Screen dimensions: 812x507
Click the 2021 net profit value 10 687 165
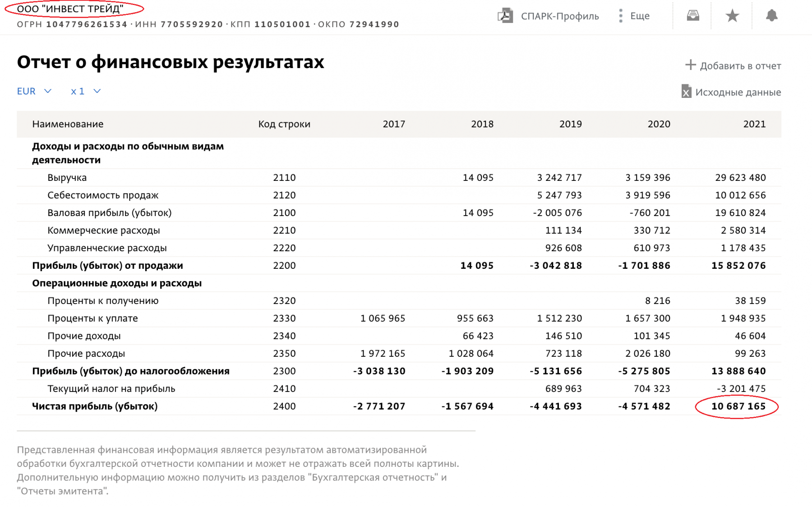[738, 406]
